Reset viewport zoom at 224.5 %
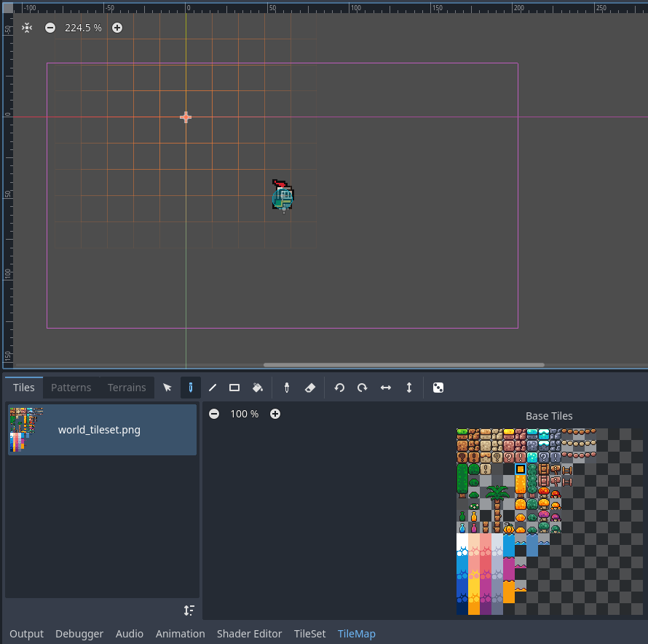This screenshot has height=644, width=648. 83,28
